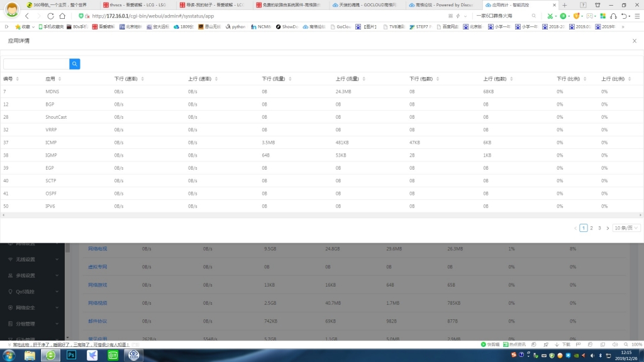
Task: Open File Explorer from the taskbar
Action: [30, 355]
